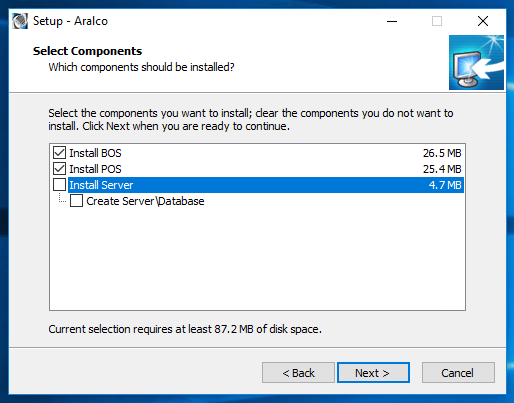The width and height of the screenshot is (514, 403).
Task: Click the highlighted Install Server label
Action: click(101, 185)
